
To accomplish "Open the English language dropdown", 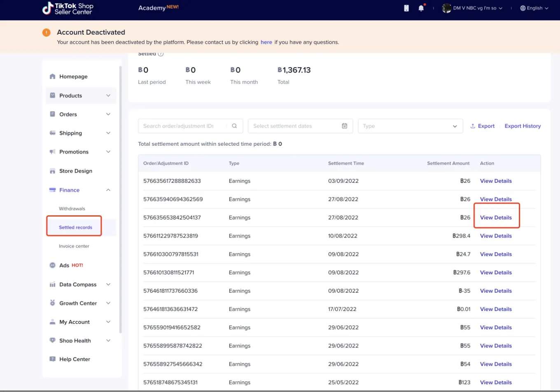I will point(534,8).
